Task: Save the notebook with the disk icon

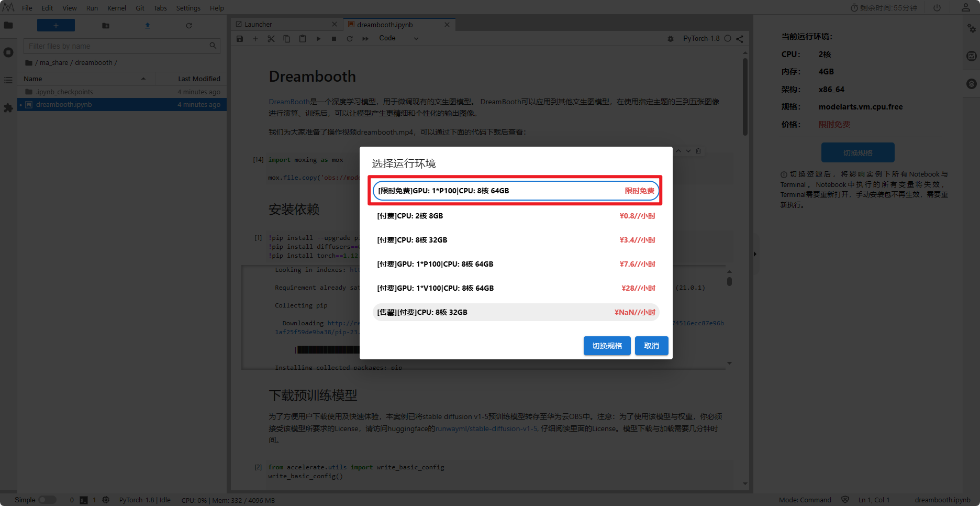Action: 240,39
